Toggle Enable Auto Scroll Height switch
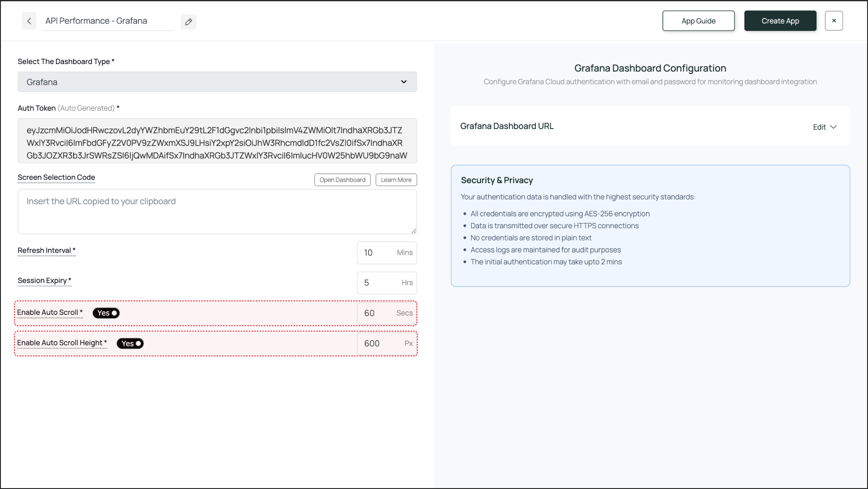Screen dimensions: 868x489 [x=130, y=344]
